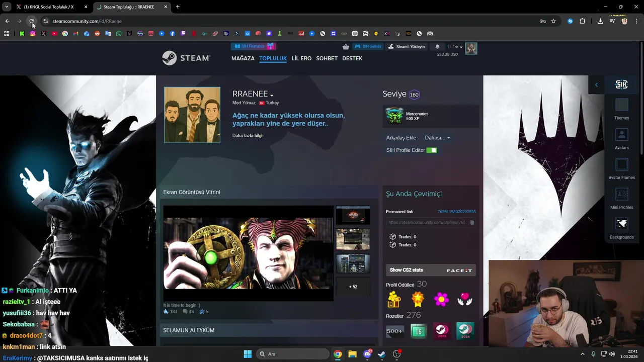Click the taskbar Ara search box
Viewport: 644px width, 362px height.
click(x=292, y=354)
